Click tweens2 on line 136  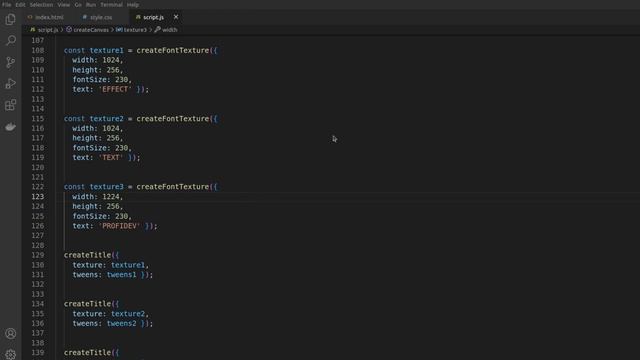[x=121, y=323]
